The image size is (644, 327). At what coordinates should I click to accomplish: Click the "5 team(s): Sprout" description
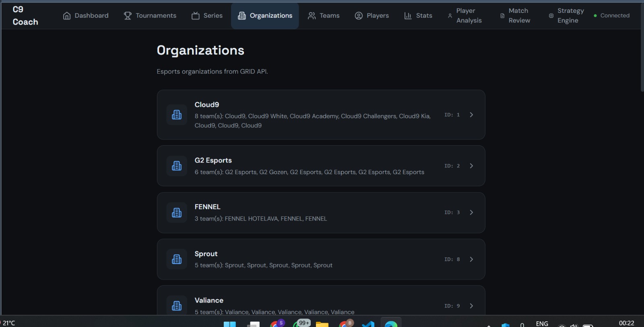264,265
